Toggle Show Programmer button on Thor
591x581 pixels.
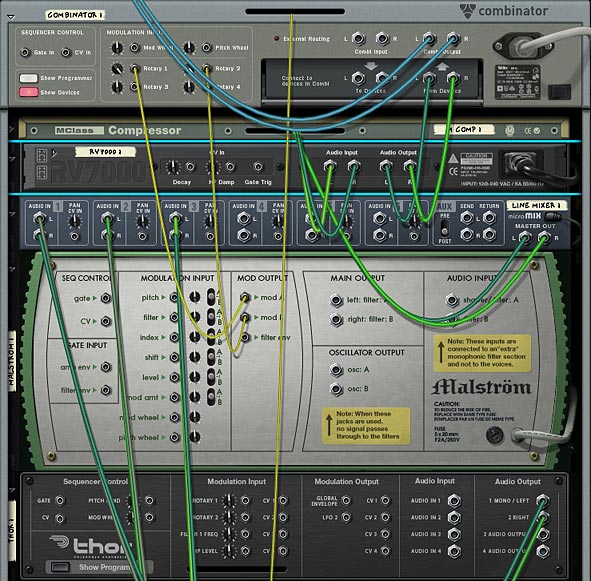[x=60, y=567]
